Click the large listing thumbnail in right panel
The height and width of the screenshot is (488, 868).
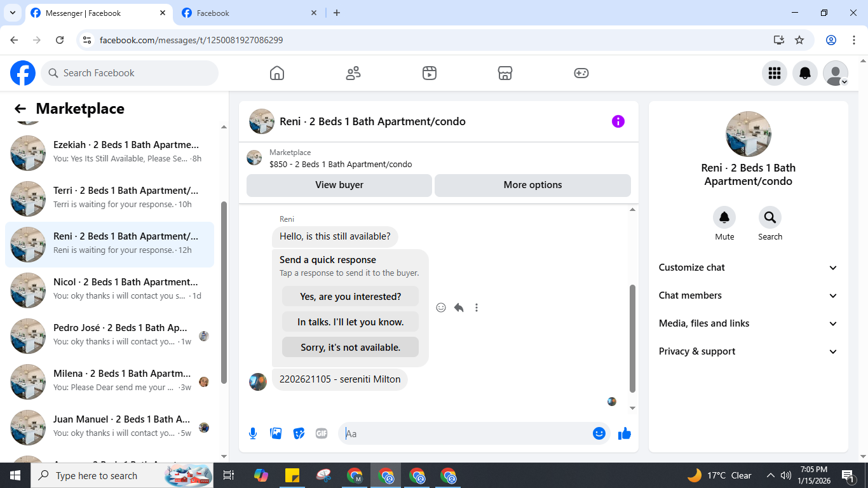pyautogui.click(x=749, y=134)
